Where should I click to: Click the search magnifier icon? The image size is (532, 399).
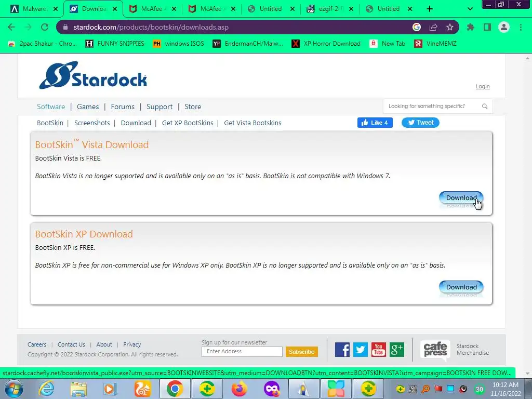485,107
